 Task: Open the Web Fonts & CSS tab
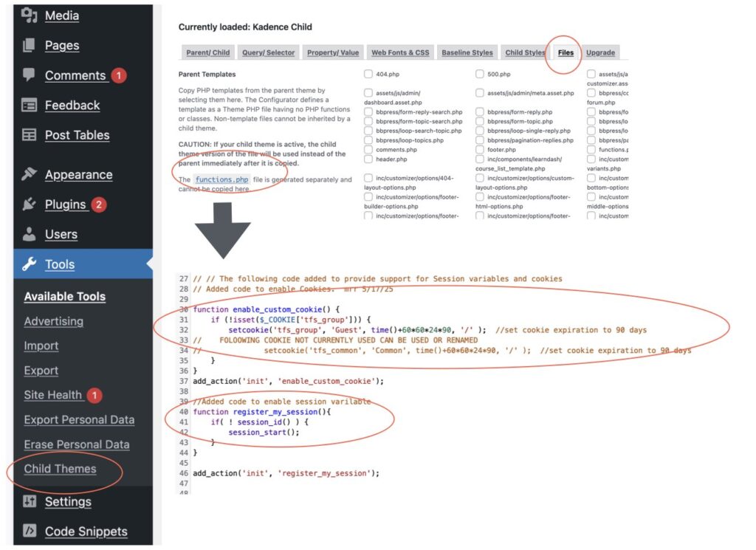(x=399, y=52)
